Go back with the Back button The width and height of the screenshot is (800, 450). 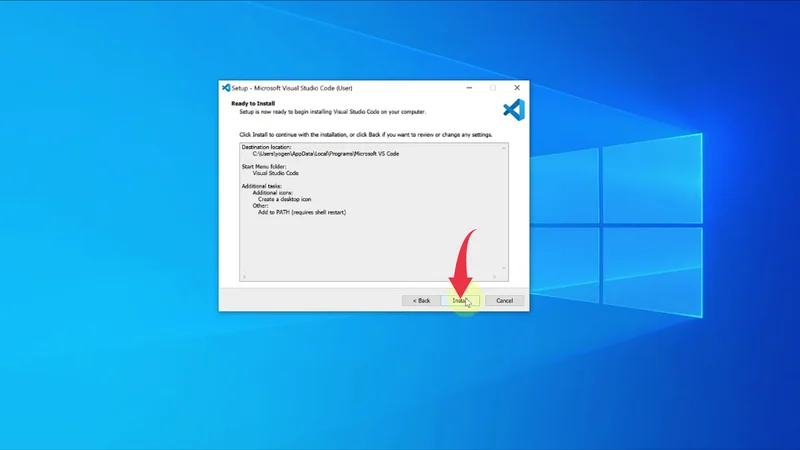[420, 300]
